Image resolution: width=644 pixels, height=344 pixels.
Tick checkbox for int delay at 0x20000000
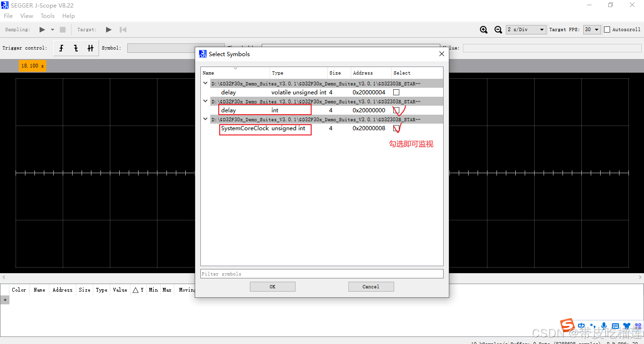coord(396,110)
